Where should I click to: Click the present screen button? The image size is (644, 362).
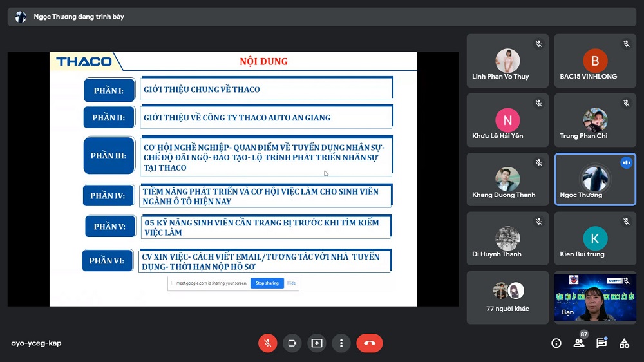[x=316, y=343]
